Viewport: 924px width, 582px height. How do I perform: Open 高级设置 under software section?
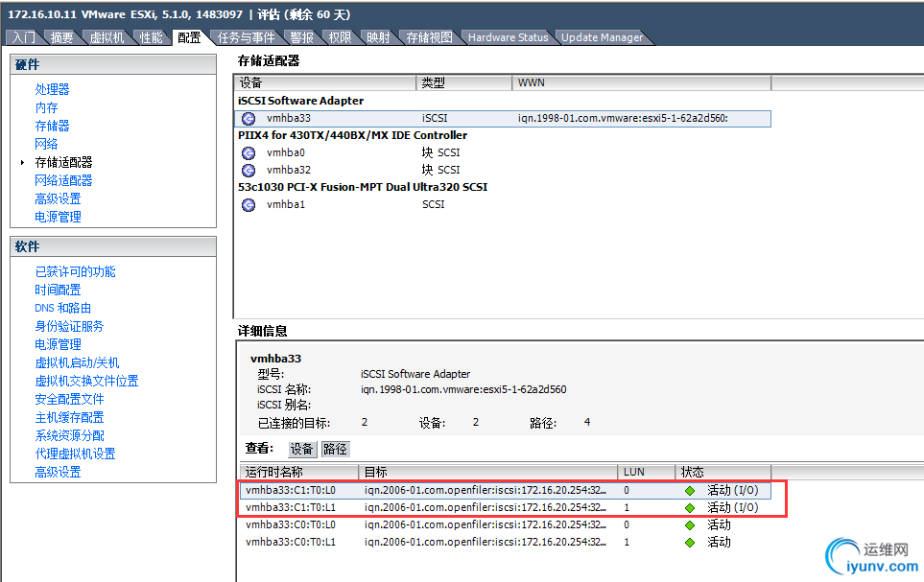[58, 473]
